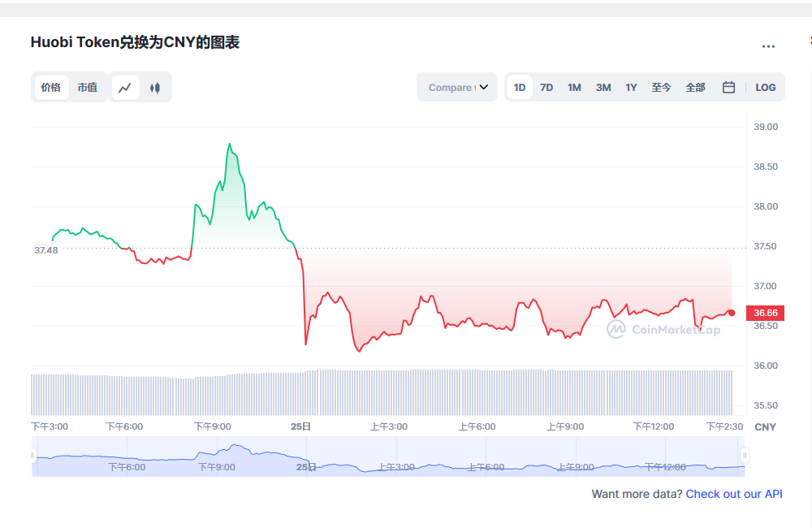This screenshot has height=528, width=812.
Task: Select the 1Y time range
Action: click(631, 88)
